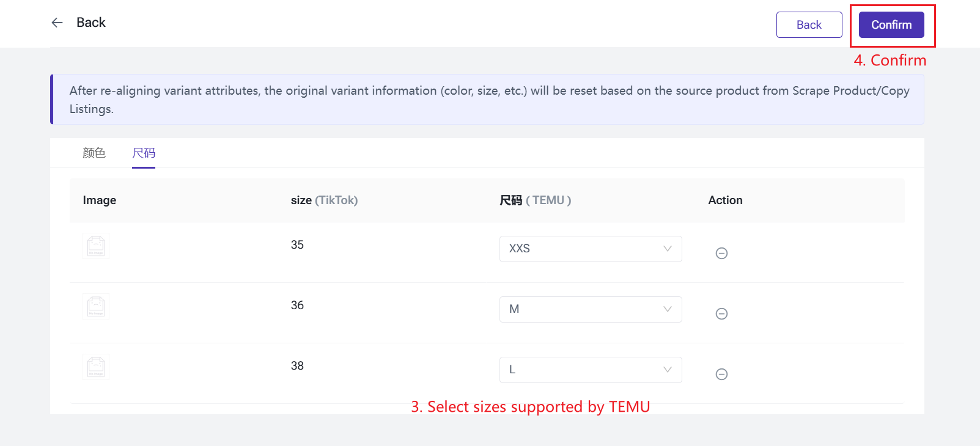This screenshot has width=980, height=446.
Task: Click the image placeholder for size 35
Action: (96, 246)
